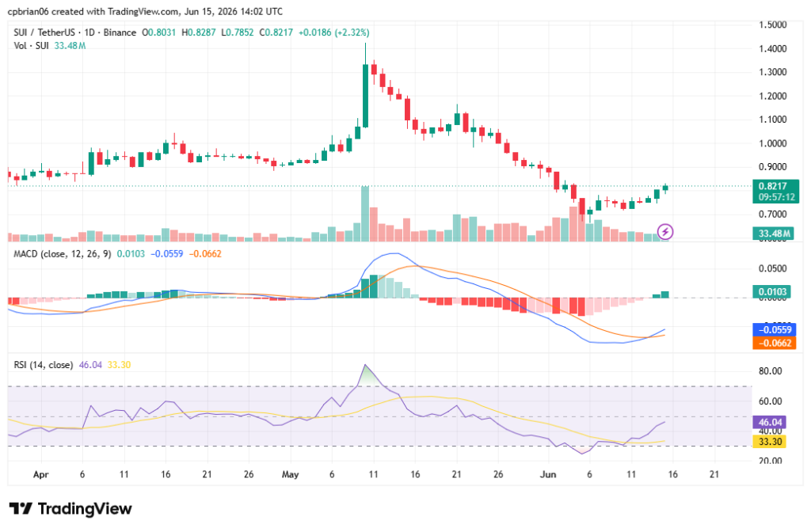Image resolution: width=811 pixels, height=532 pixels.
Task: Click the 33.48M value in volume legend
Action: coord(70,46)
